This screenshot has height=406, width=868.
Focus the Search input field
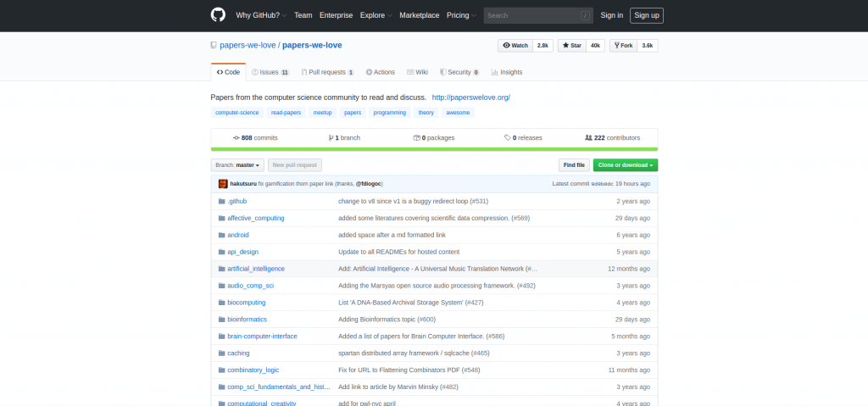pyautogui.click(x=538, y=15)
